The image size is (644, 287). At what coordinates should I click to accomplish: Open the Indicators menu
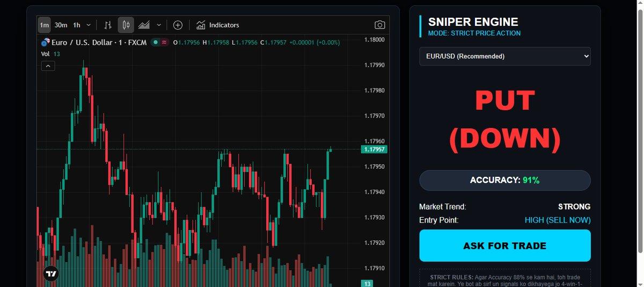click(x=217, y=25)
